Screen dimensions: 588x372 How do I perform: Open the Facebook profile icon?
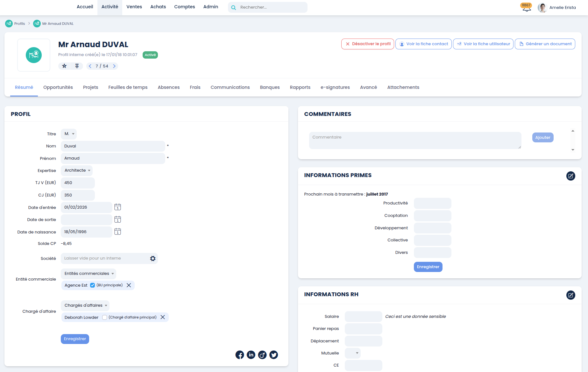pos(240,354)
